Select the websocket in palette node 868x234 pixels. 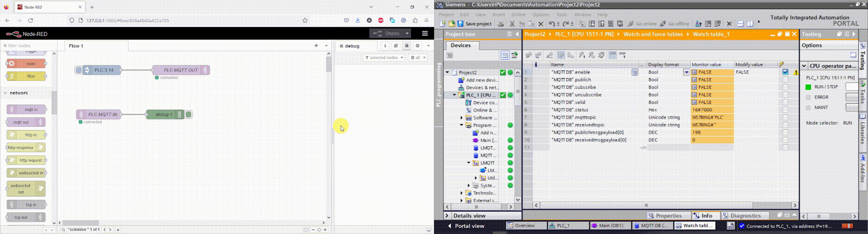(26, 173)
